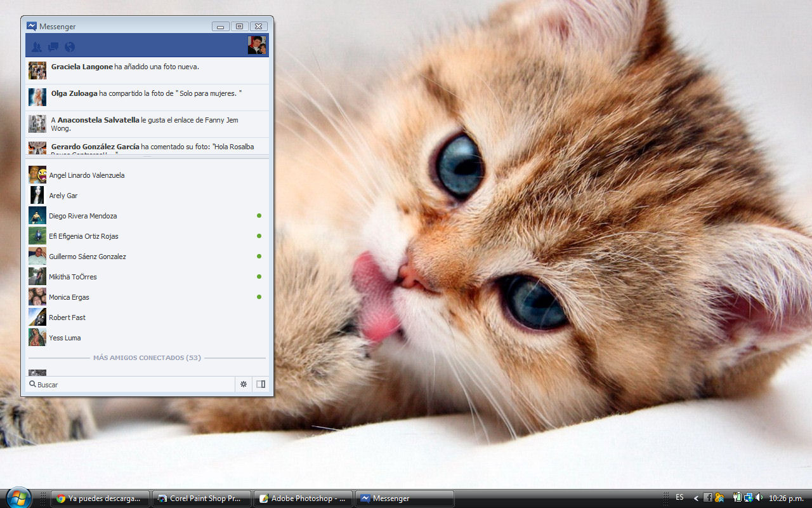The width and height of the screenshot is (812, 508).
Task: Click the orange tray icon beside Facebook
Action: coord(719,498)
